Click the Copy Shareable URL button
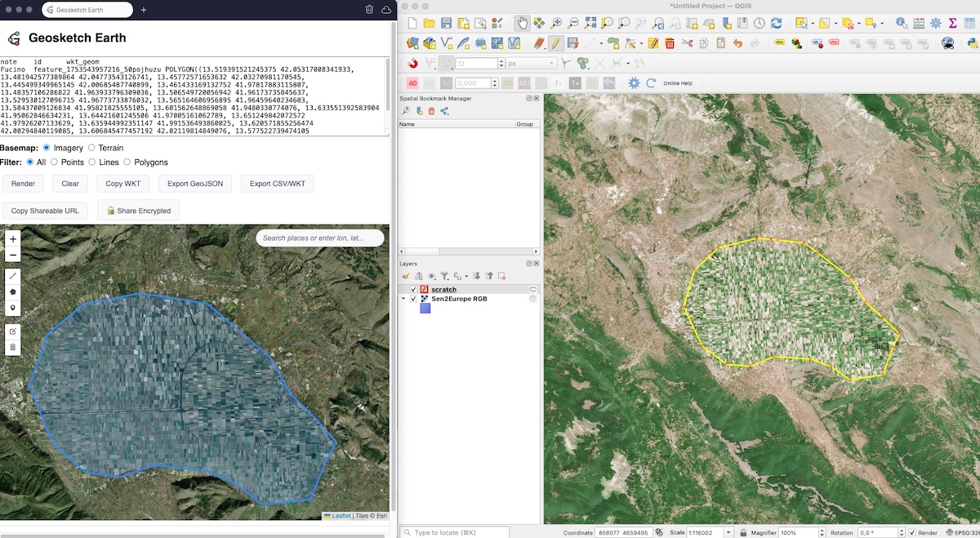Screen dimensions: 980x538 click(45, 211)
